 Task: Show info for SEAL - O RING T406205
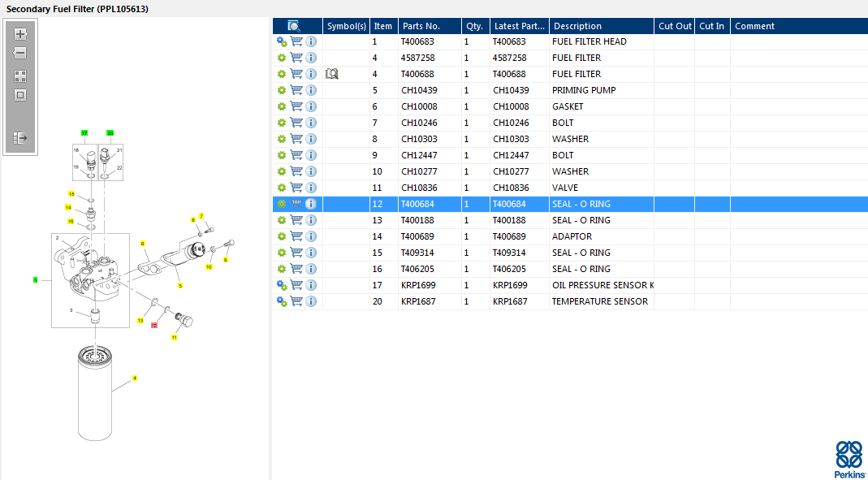[311, 269]
